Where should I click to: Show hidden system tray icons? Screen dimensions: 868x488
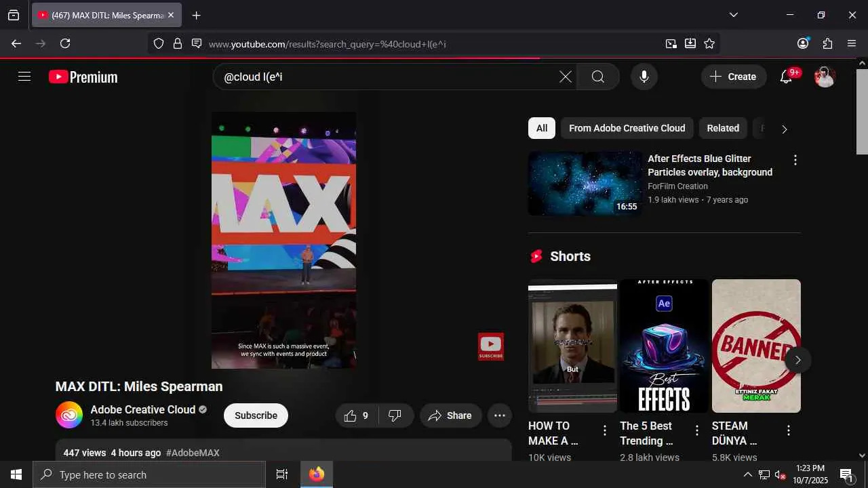pos(747,474)
